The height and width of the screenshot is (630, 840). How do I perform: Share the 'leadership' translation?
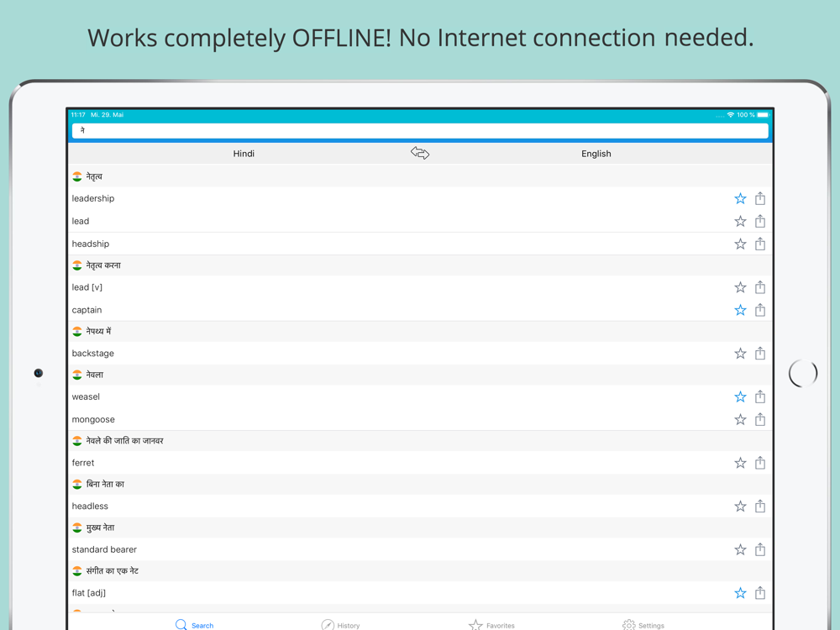pos(760,199)
